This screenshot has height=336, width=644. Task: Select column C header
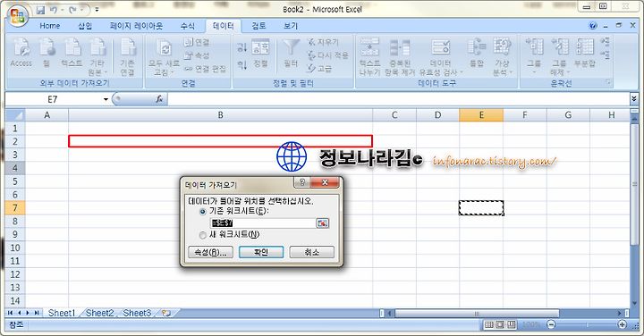pyautogui.click(x=394, y=115)
